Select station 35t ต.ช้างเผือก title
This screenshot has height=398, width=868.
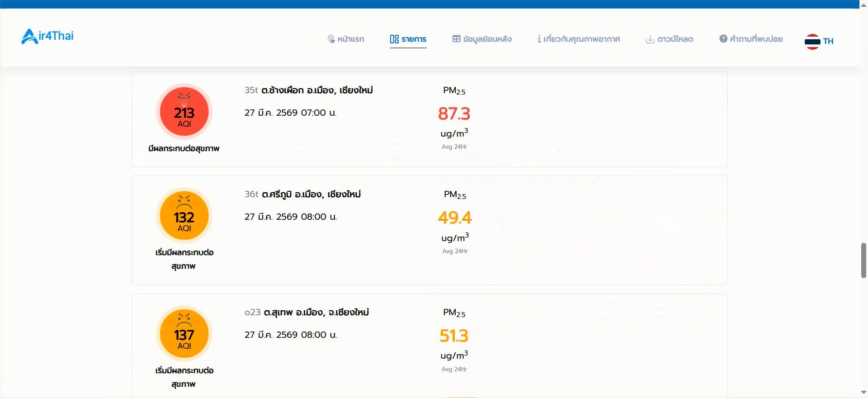[309, 90]
